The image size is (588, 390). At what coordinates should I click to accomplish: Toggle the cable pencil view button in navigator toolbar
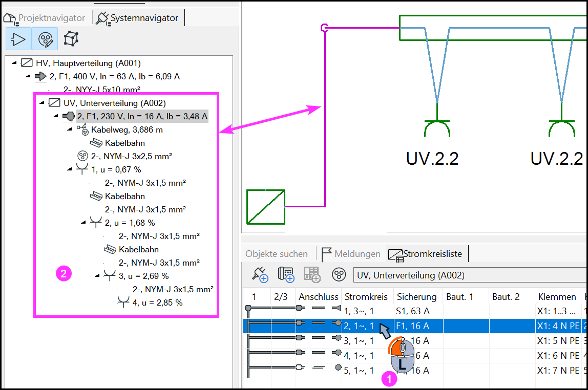tap(45, 38)
